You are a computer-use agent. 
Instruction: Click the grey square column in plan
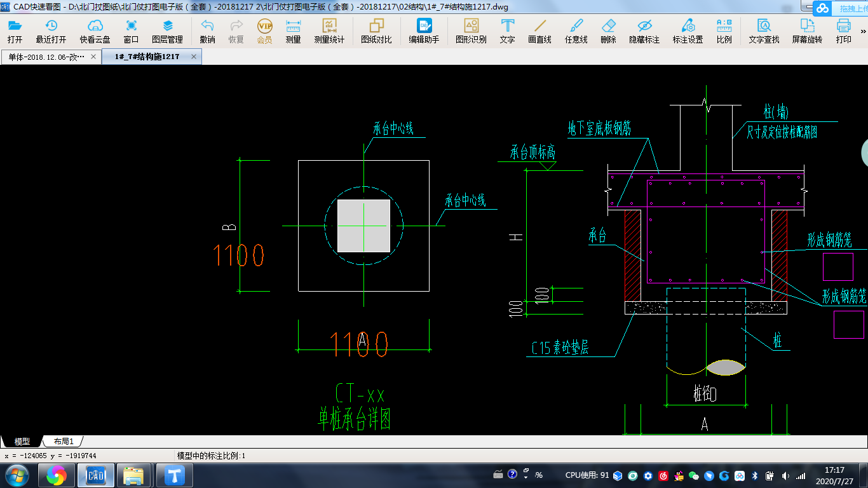pyautogui.click(x=363, y=226)
